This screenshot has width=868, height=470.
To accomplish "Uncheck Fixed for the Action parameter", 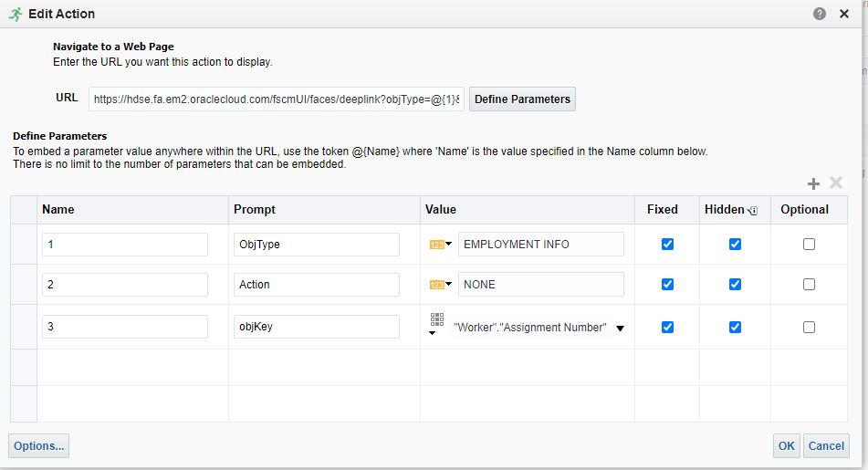I will 667,285.
